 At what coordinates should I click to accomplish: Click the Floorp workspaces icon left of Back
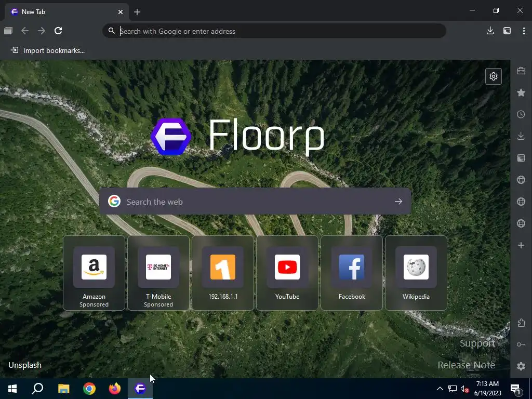click(8, 31)
